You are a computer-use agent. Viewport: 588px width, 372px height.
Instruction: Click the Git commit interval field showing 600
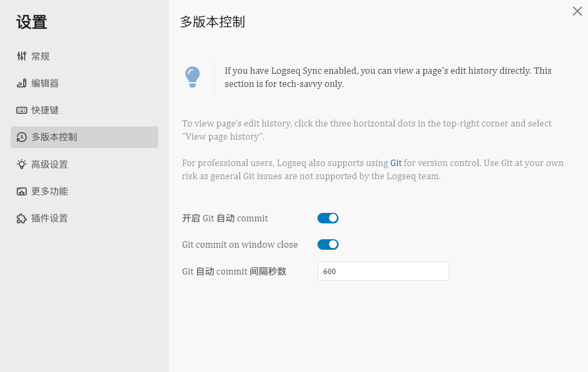tap(383, 271)
